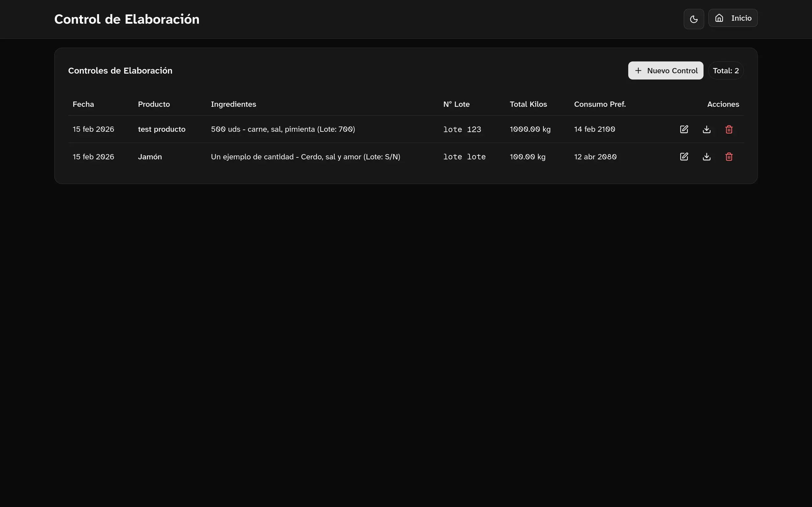Click the Total: 2 badge
This screenshot has height=507, width=812.
(726, 70)
